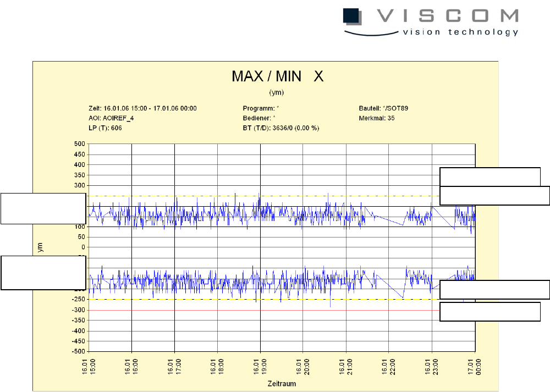Click the '16.01 18:00' x-axis label
The width and height of the screenshot is (550, 392).
(x=217, y=367)
